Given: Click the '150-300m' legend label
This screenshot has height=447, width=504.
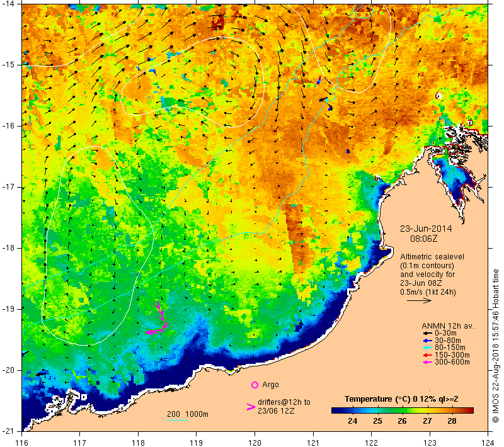Looking at the screenshot, I should pos(452,355).
